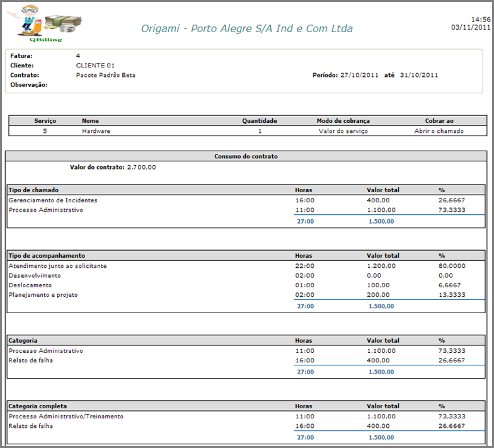The width and height of the screenshot is (494, 448).
Task: Select the report time 14:56
Action: [x=481, y=20]
